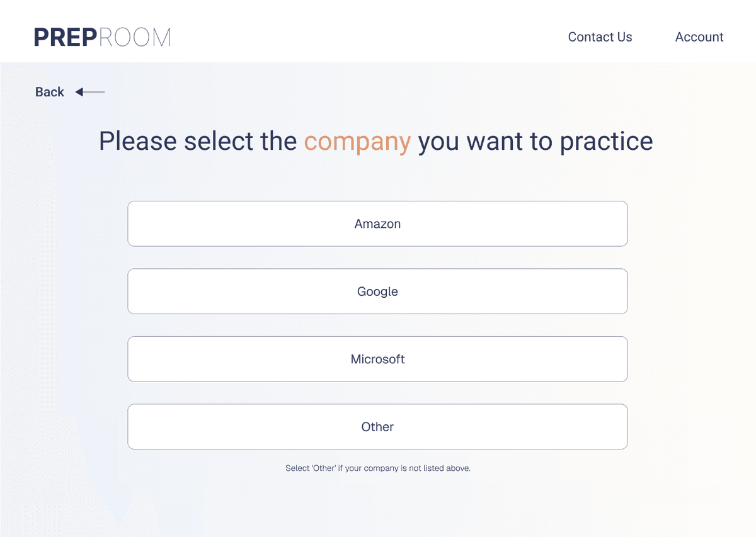Viewport: 756px width, 537px height.
Task: Choose the Google company option
Action: pyautogui.click(x=377, y=291)
